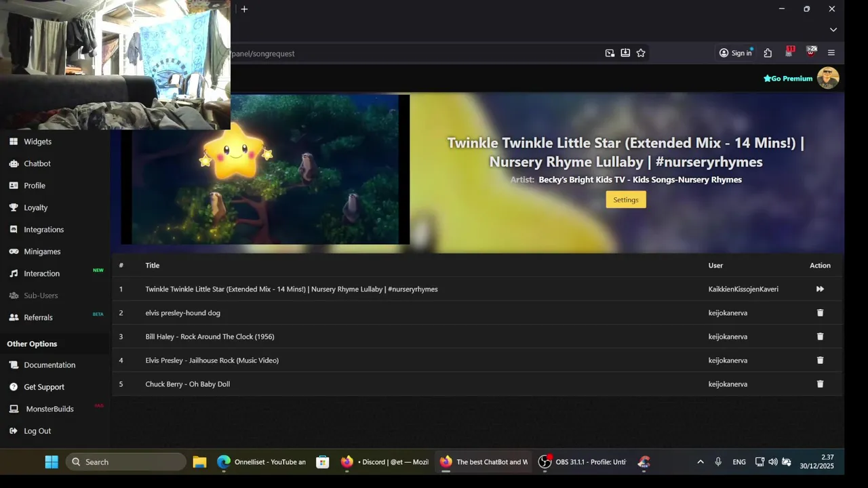The height and width of the screenshot is (488, 868).
Task: Open File Explorer from the taskbar
Action: click(x=199, y=462)
